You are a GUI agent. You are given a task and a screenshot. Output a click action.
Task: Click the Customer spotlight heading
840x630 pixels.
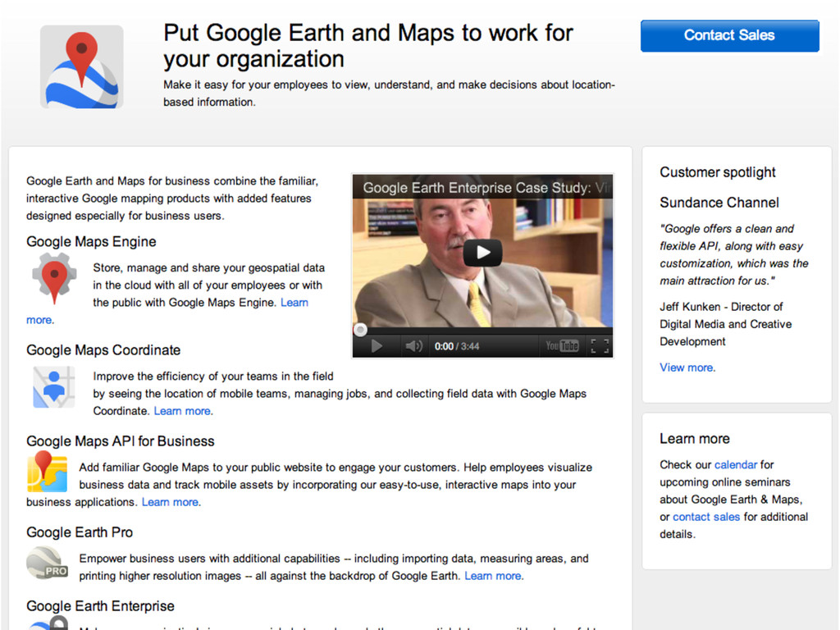point(718,172)
